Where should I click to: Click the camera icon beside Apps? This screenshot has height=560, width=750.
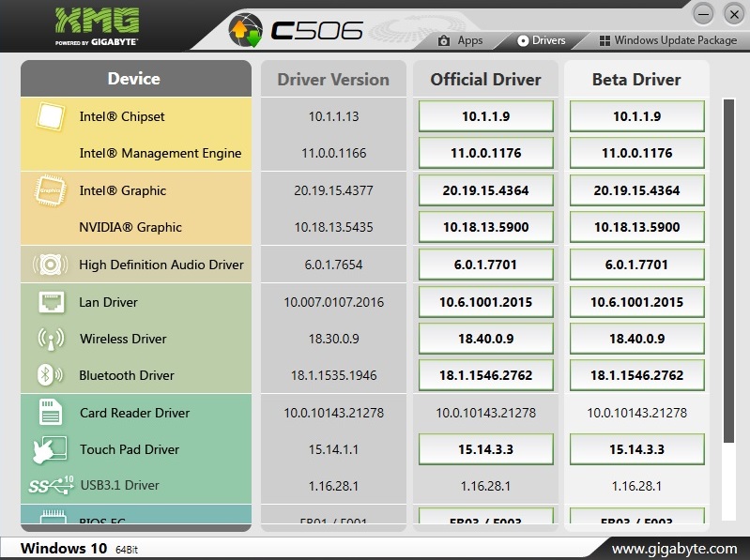tap(444, 40)
